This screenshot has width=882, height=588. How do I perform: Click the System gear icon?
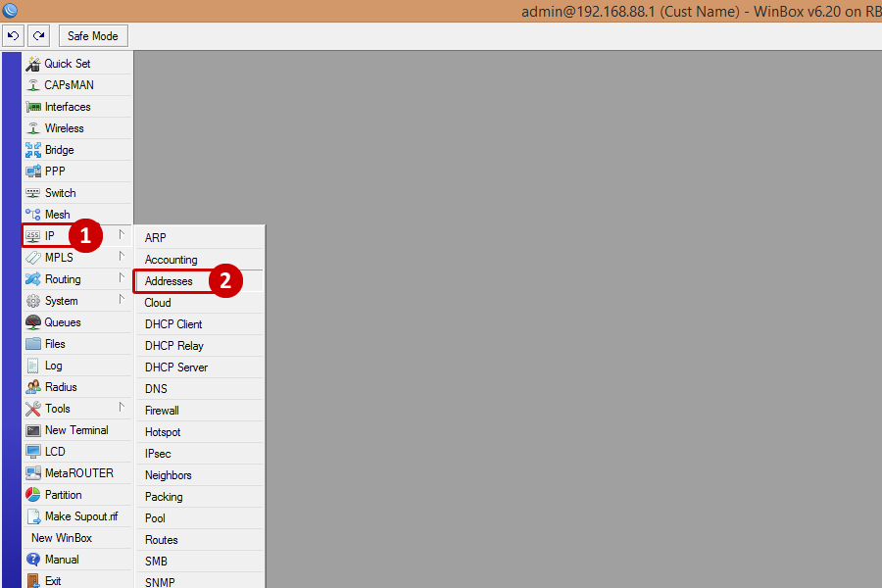pyautogui.click(x=33, y=301)
